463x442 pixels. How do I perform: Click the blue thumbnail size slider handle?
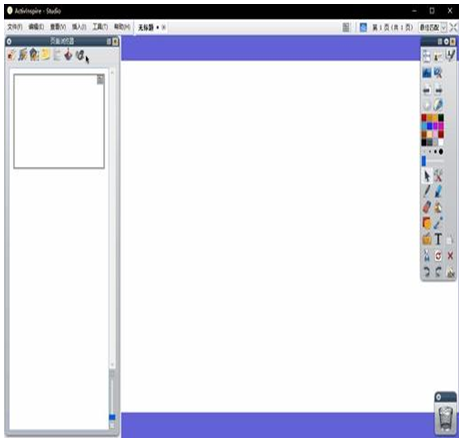[x=112, y=417]
